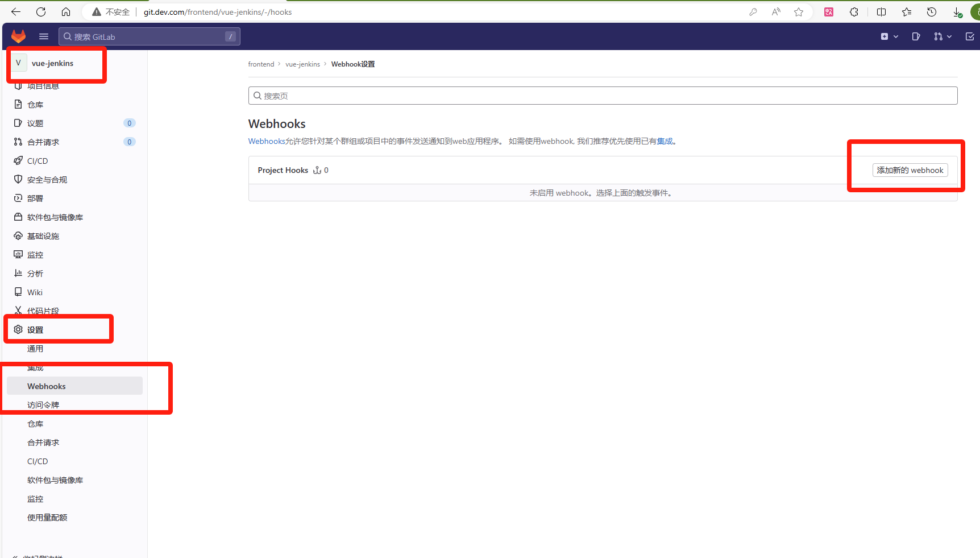Screen dimensions: 980x558
Task: Click the pink translate extension icon
Action: 829,12
